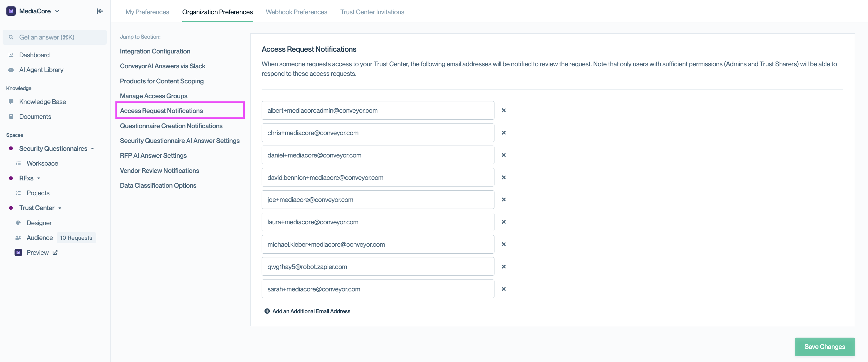Collapse the sidebar with arrow icon
The height and width of the screenshot is (362, 868).
[x=100, y=11]
